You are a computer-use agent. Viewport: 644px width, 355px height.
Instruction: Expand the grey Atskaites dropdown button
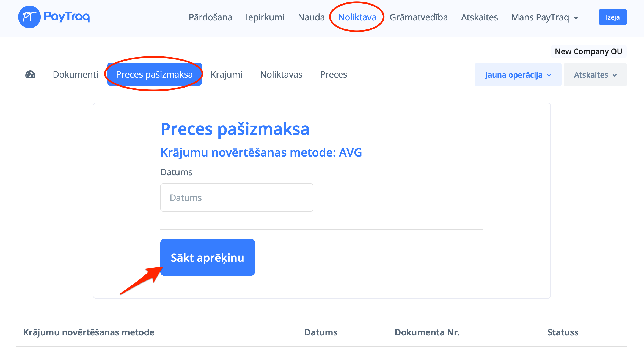(x=595, y=75)
